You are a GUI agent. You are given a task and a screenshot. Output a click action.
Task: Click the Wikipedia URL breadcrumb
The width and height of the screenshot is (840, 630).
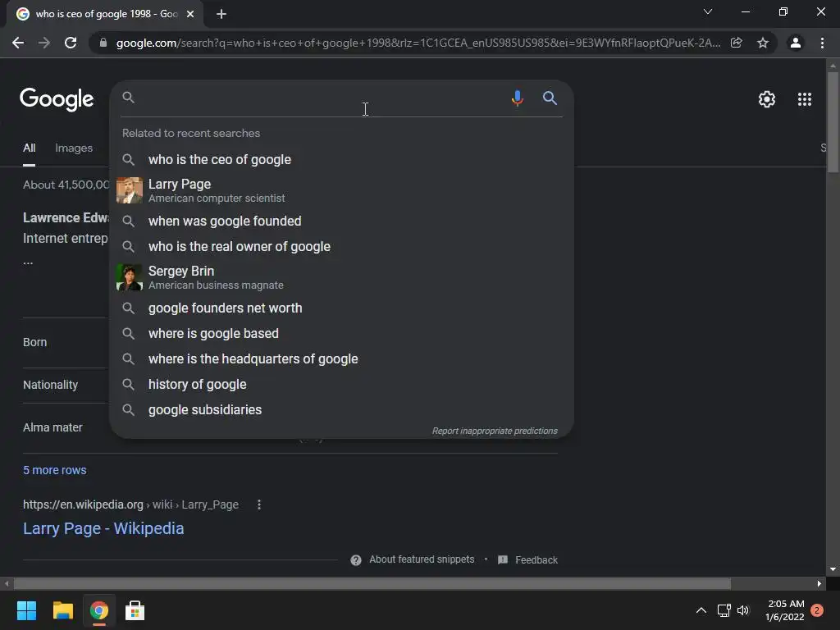[130, 504]
